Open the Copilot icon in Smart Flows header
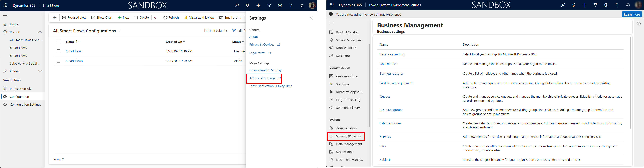Viewport: 644px width, 168px height. coord(302,5)
